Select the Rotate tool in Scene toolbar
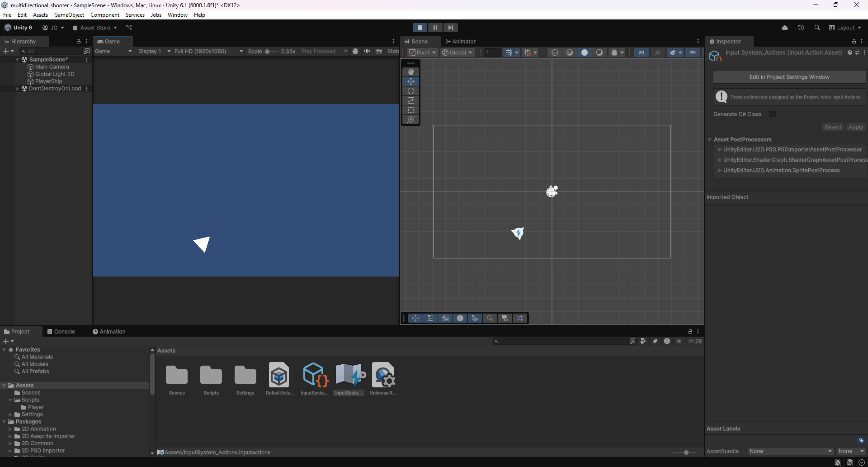The width and height of the screenshot is (868, 467). (x=410, y=91)
